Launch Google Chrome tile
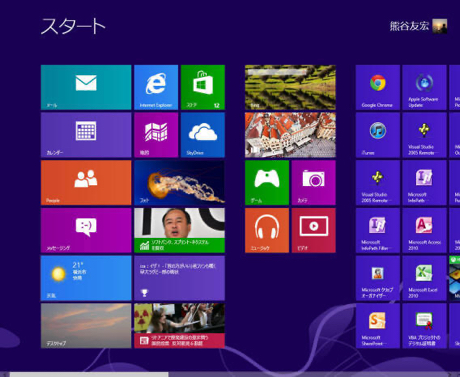This screenshot has width=460, height=377. pyautogui.click(x=378, y=87)
